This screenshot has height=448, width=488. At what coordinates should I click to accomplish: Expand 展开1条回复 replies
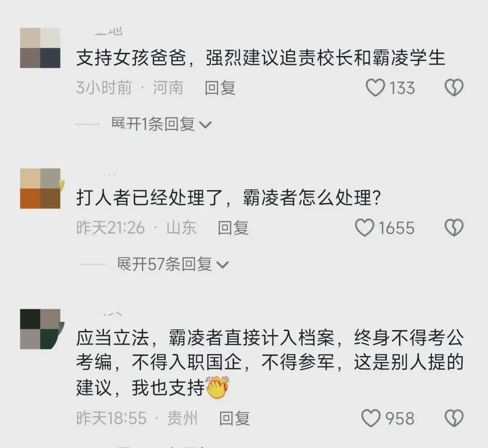click(161, 125)
